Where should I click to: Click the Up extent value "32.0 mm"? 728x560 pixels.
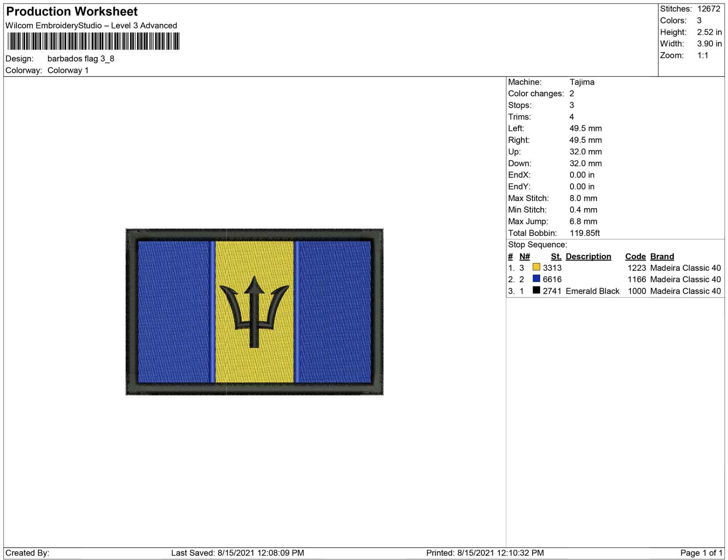coord(585,152)
